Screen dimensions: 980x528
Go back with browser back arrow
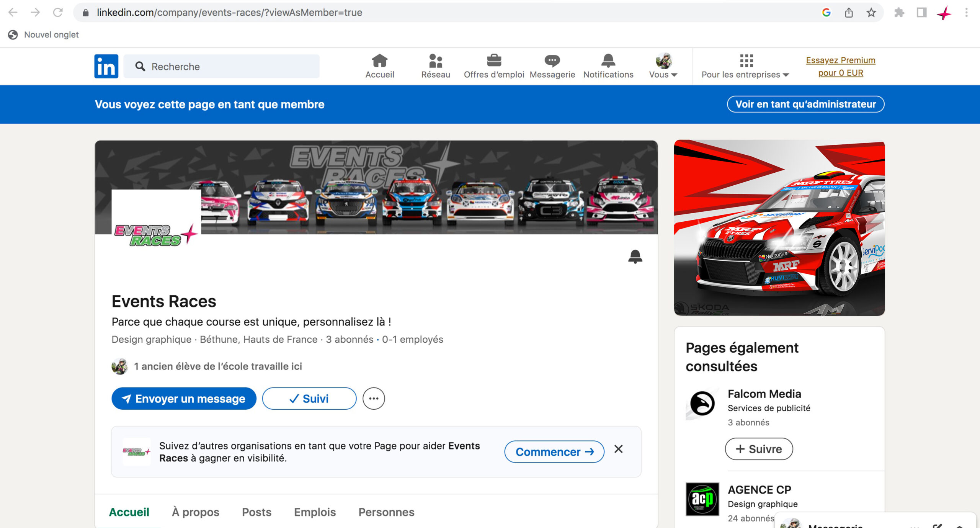click(x=13, y=13)
